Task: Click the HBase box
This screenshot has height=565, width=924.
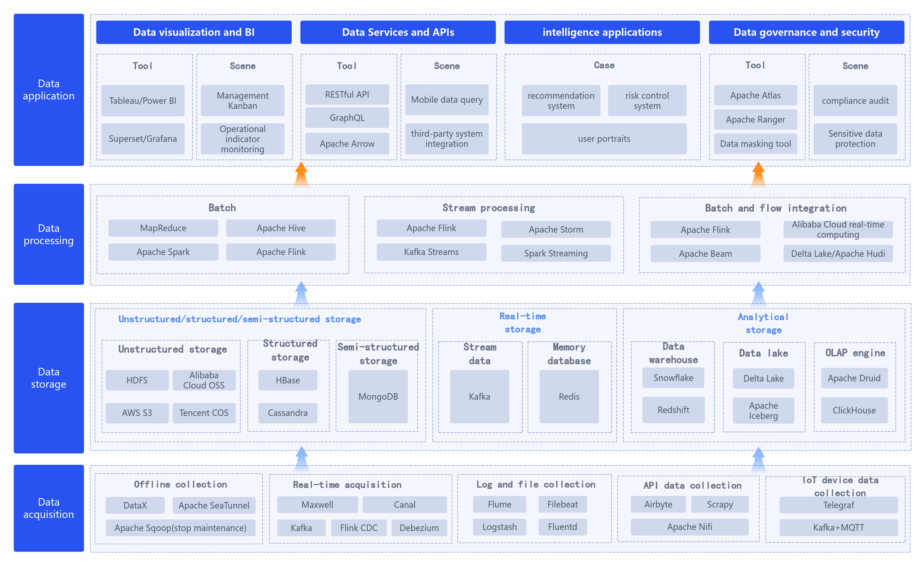Action: pos(288,380)
